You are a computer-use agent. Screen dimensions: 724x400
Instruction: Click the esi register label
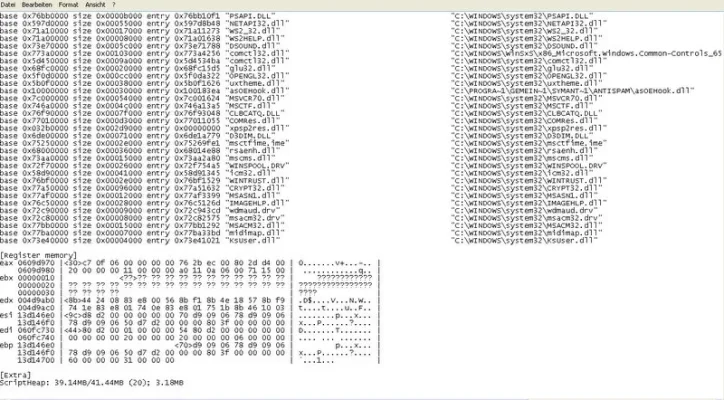(x=6, y=315)
